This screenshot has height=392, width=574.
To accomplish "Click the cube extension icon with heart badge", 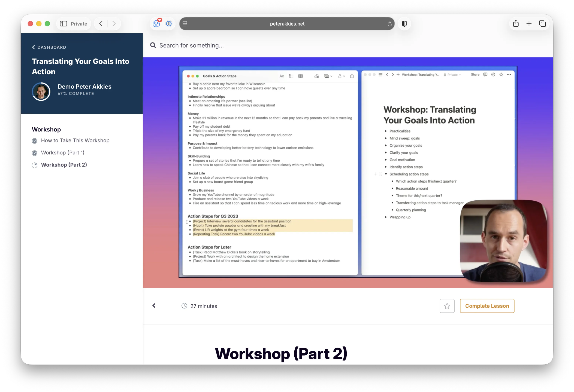I will coord(157,23).
